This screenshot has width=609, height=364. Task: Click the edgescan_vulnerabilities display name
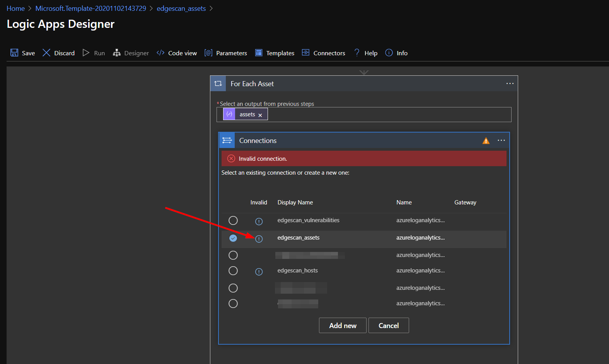click(x=308, y=220)
